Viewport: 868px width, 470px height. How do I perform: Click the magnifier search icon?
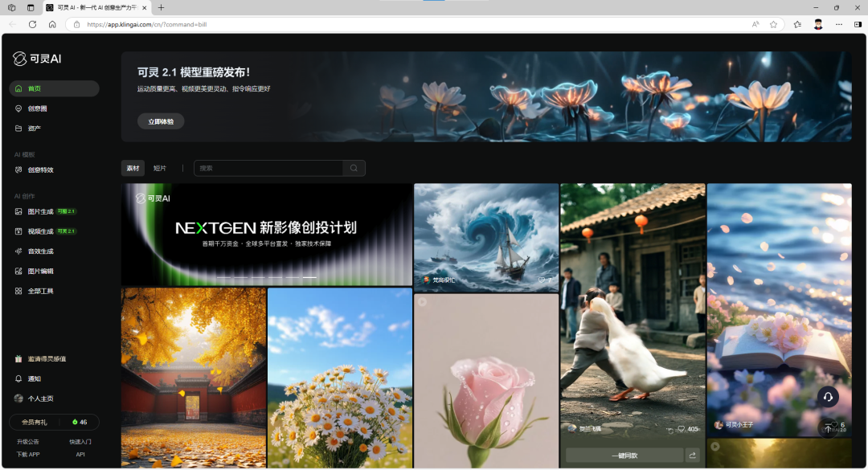click(354, 169)
